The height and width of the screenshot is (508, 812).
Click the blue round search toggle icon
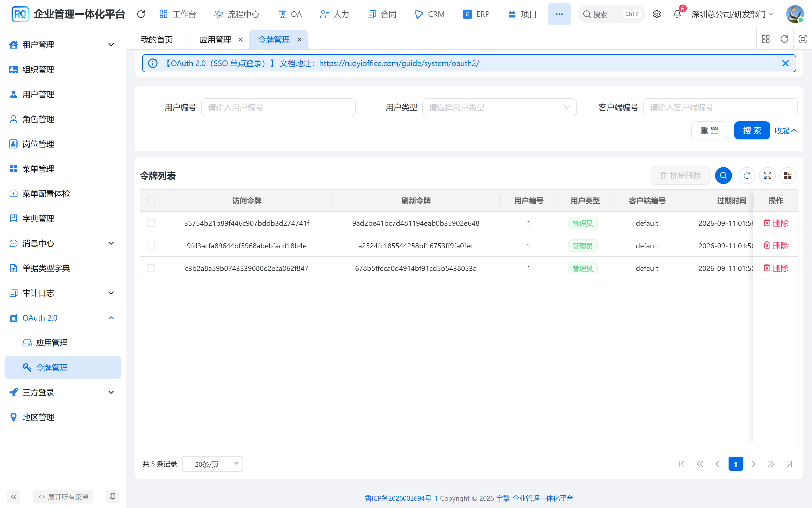[723, 175]
